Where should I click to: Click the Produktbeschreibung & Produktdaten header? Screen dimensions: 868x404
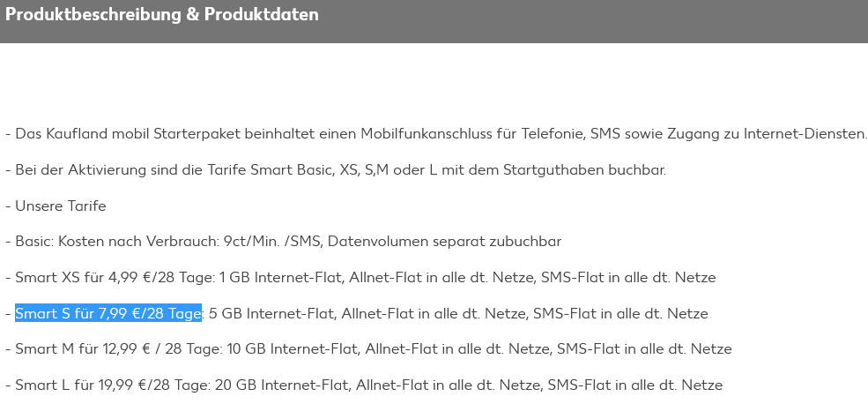[x=161, y=14]
